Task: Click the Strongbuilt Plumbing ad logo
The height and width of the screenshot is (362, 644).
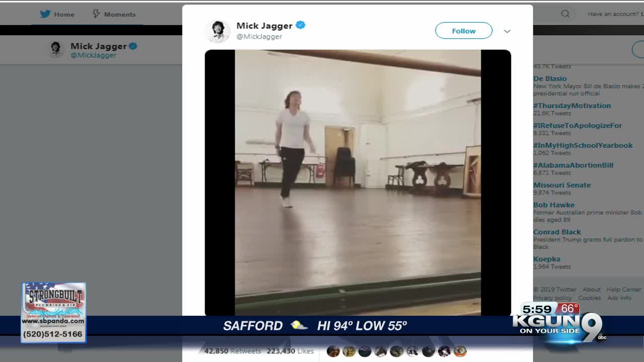Action: pyautogui.click(x=53, y=313)
